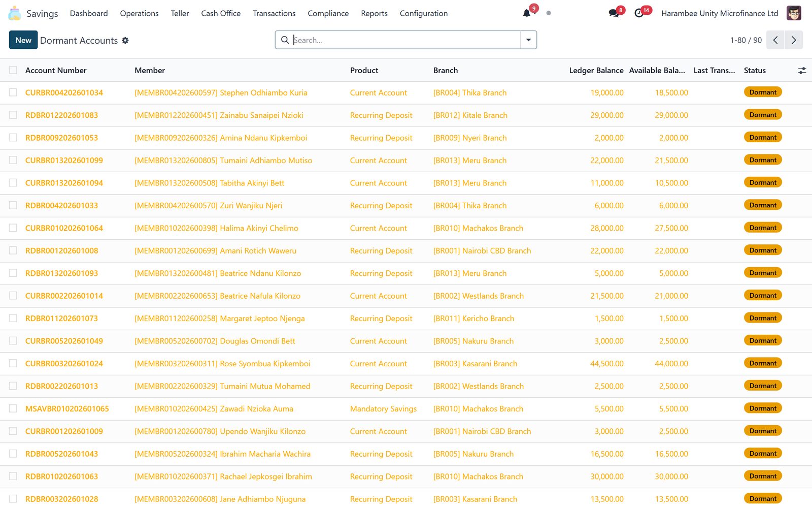This screenshot has height=508, width=812.
Task: Open activities clock icon
Action: 639,13
